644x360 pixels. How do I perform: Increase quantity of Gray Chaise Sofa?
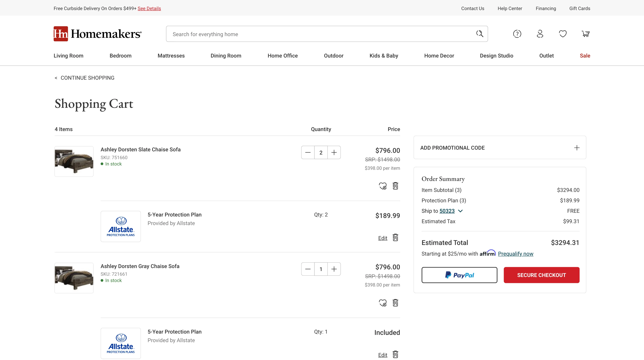[334, 269]
